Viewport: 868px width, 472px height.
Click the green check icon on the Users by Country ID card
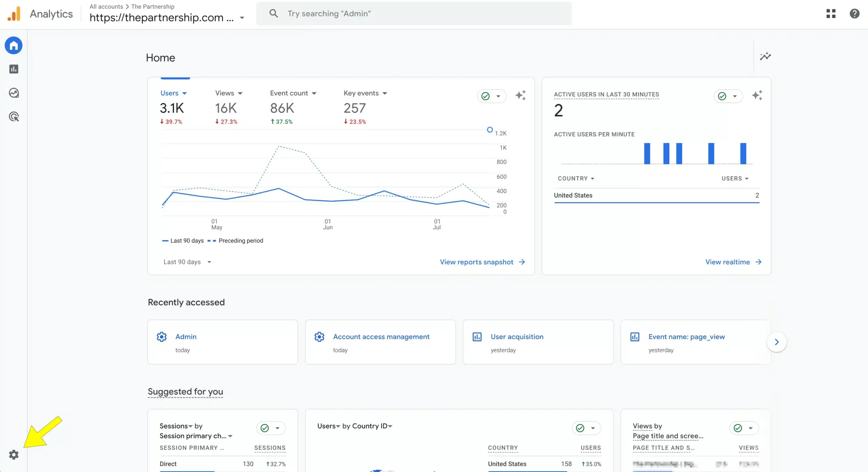pyautogui.click(x=580, y=428)
